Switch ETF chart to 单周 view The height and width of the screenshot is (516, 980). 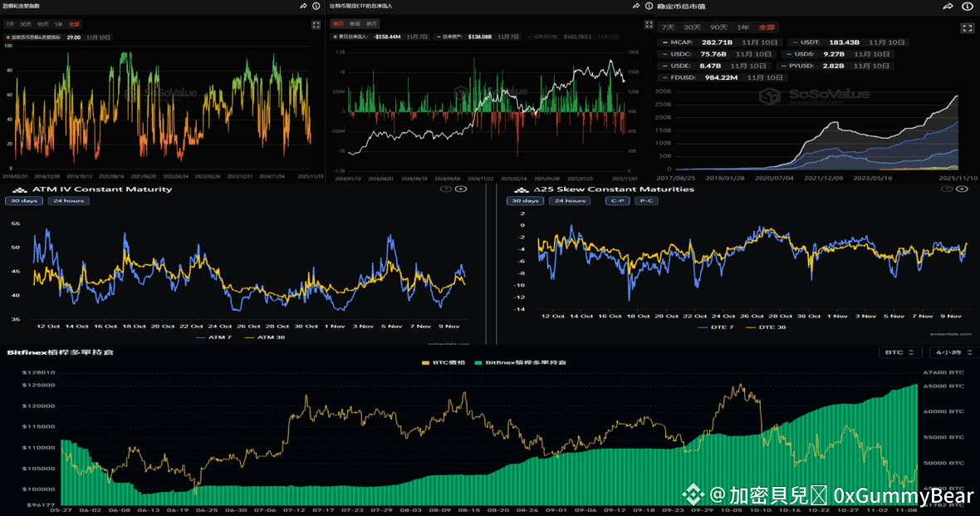pos(355,24)
